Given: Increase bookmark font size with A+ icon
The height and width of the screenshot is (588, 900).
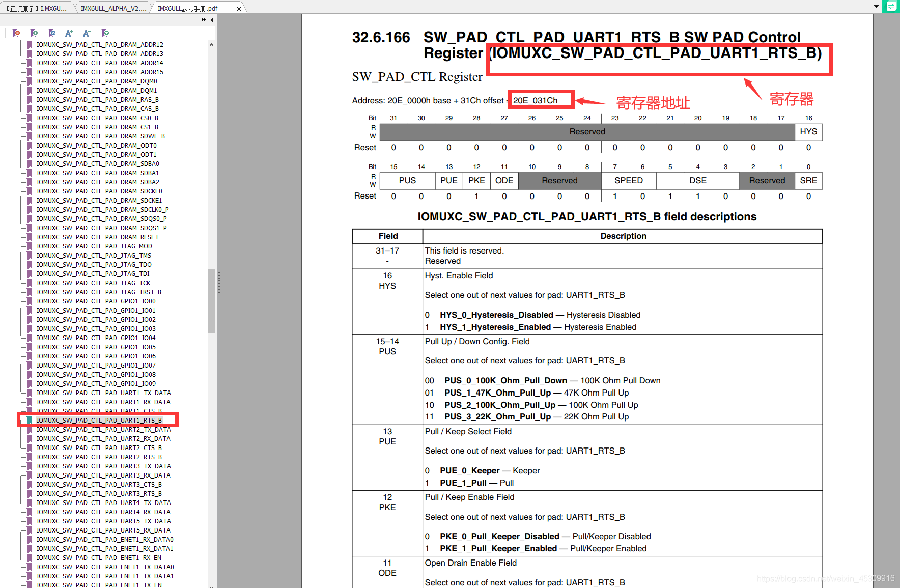Looking at the screenshot, I should point(69,33).
